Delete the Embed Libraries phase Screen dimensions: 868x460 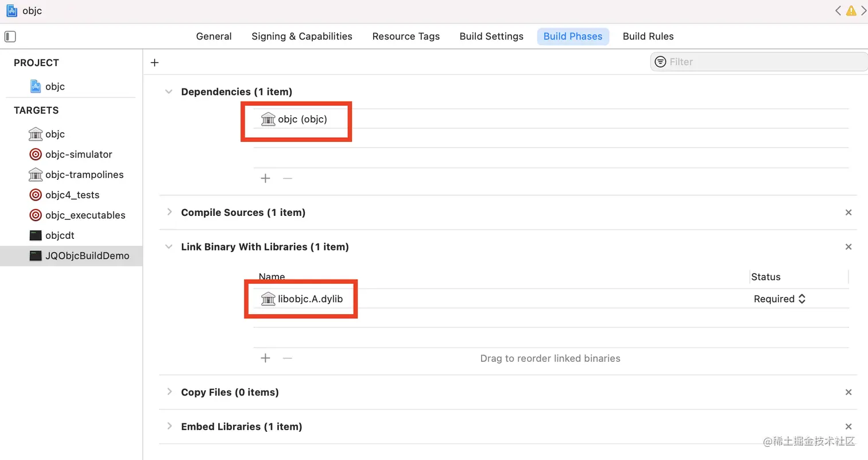[848, 427]
